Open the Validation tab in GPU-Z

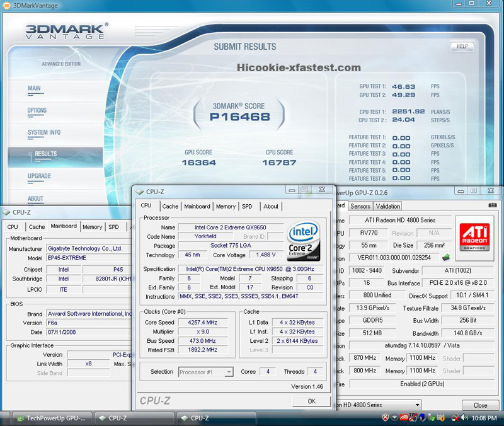click(387, 206)
